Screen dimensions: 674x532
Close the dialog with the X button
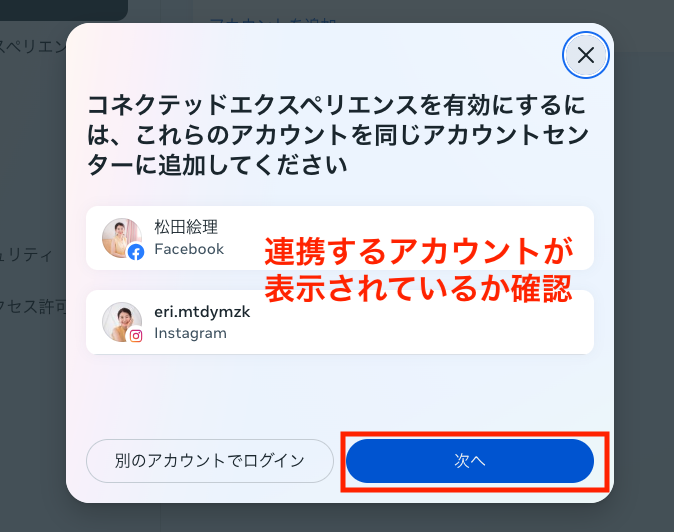tap(585, 55)
